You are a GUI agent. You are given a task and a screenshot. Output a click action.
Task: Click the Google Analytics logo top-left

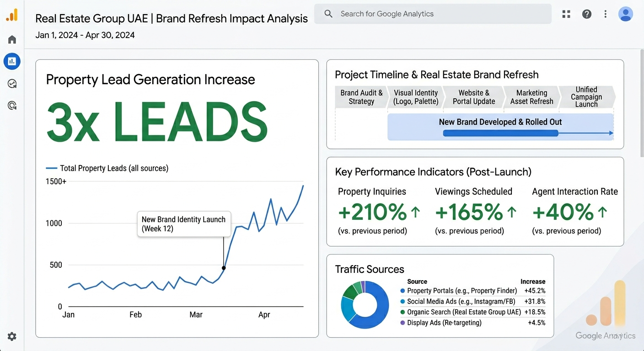[12, 15]
